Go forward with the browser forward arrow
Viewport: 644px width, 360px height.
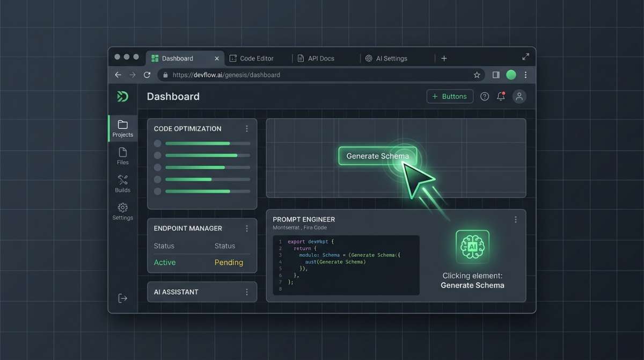[x=133, y=75]
